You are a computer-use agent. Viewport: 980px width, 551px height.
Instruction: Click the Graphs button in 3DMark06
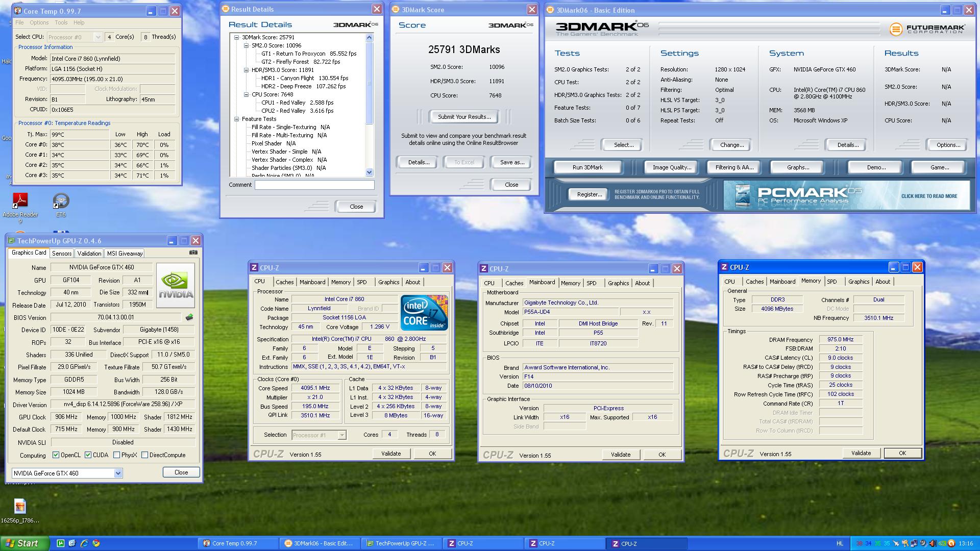[x=798, y=167]
